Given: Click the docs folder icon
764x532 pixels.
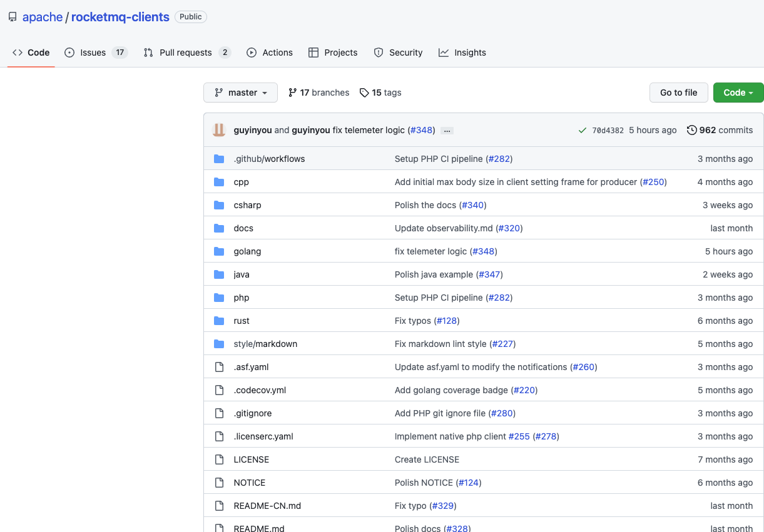Looking at the screenshot, I should 219,228.
